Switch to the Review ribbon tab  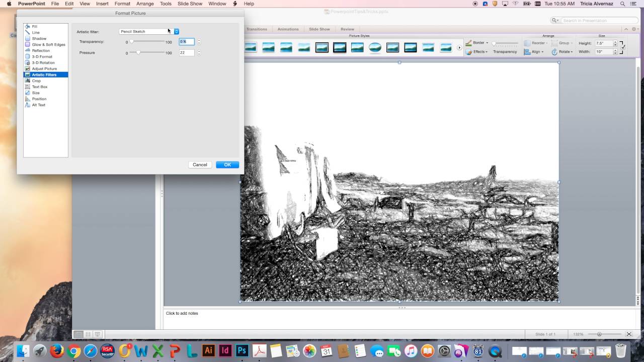(x=347, y=29)
